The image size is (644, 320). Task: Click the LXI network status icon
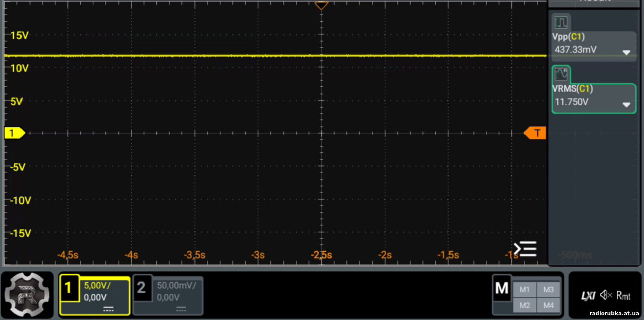pyautogui.click(x=588, y=296)
